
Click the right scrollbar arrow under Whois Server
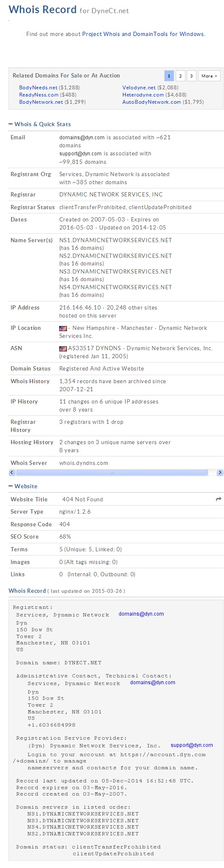[x=220, y=472]
